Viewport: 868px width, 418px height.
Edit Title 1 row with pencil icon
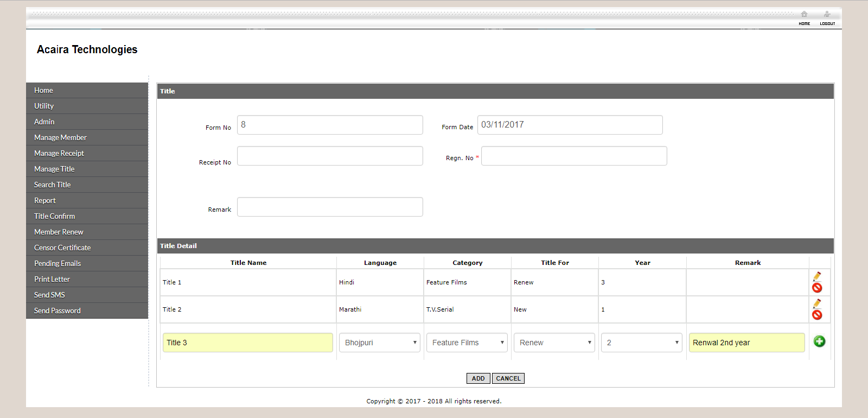[x=817, y=276]
